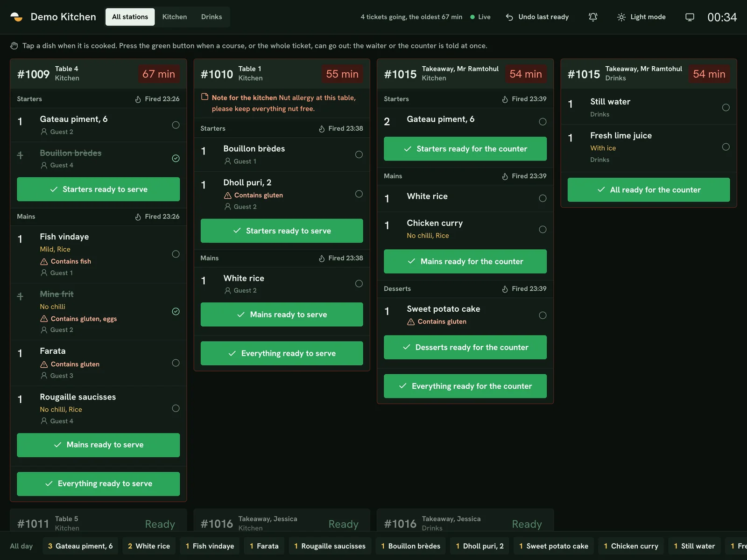The width and height of the screenshot is (747, 560).
Task: Click the note icon on ticket #1010
Action: point(204,97)
